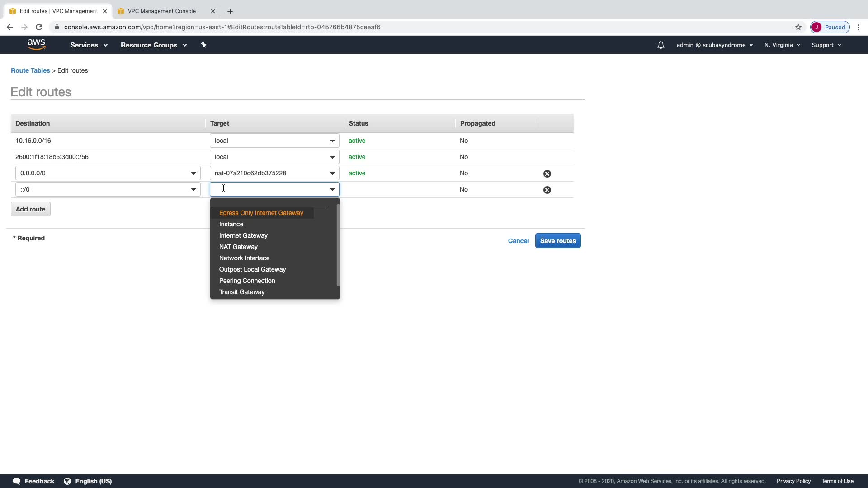Open the nat-07a210c62db375228 target dropdown
The height and width of the screenshot is (488, 868).
click(332, 174)
